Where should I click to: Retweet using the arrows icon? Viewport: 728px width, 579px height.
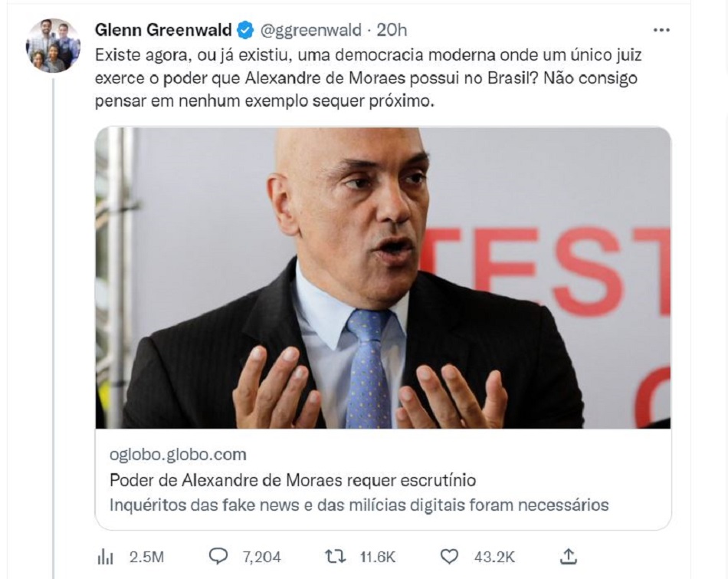click(335, 556)
